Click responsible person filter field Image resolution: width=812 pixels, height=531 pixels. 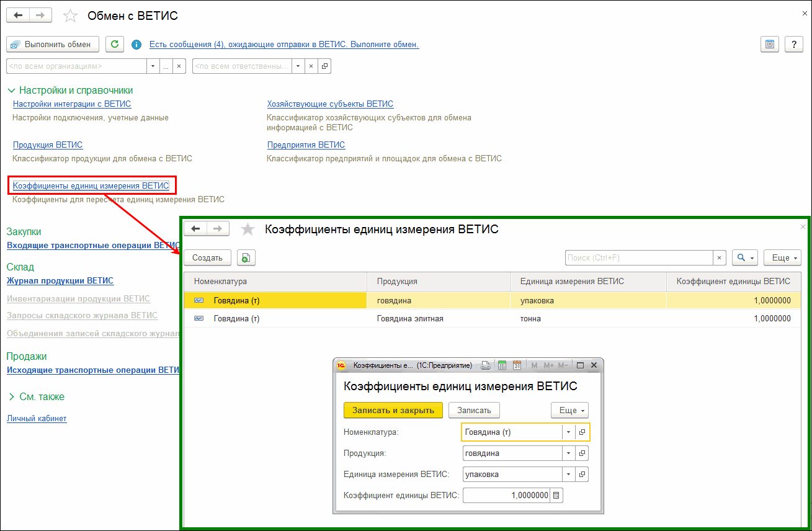click(x=242, y=66)
